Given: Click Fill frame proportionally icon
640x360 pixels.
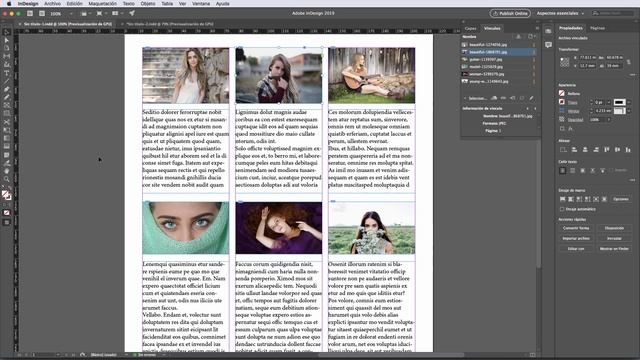Looking at the screenshot, I should click(562, 199).
